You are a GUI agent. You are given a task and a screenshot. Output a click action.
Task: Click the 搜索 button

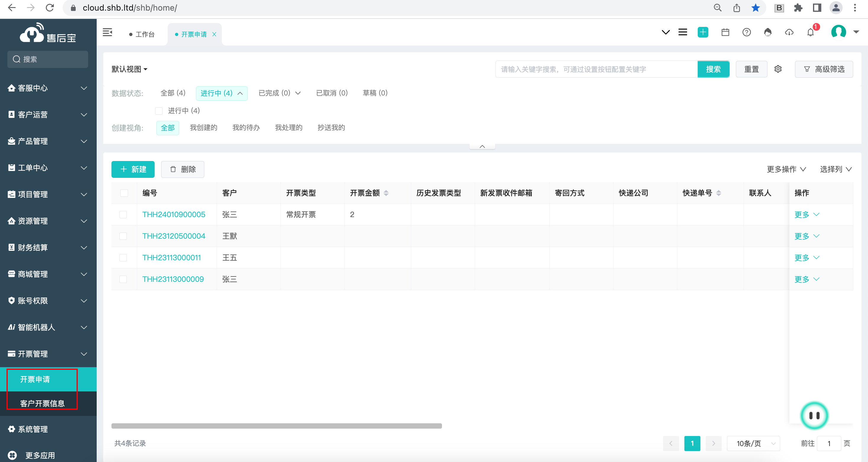[713, 69]
